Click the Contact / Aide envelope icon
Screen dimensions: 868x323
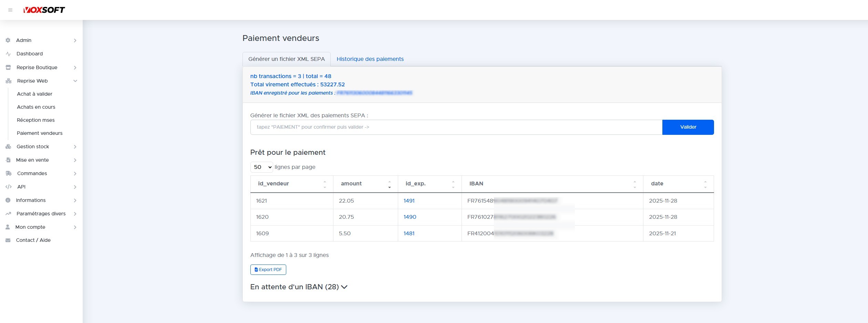pyautogui.click(x=8, y=240)
